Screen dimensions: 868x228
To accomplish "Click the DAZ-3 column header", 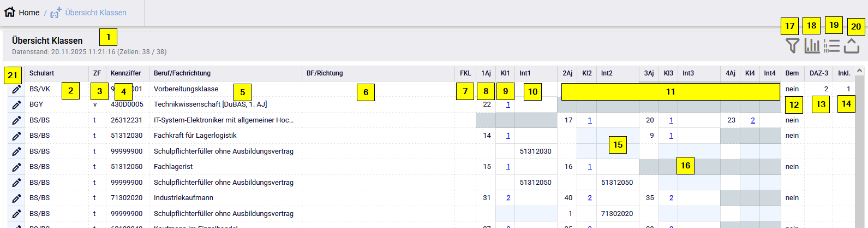I will [x=818, y=73].
